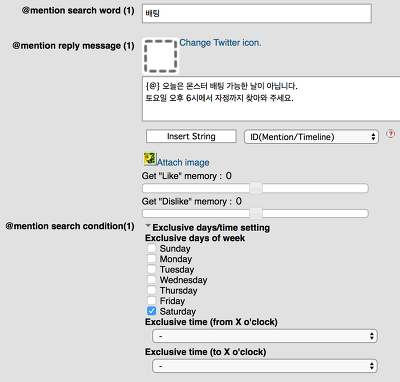Open the Exclusive time to X o'clock dropdown
Screen dimensions: 400x382
(265, 366)
